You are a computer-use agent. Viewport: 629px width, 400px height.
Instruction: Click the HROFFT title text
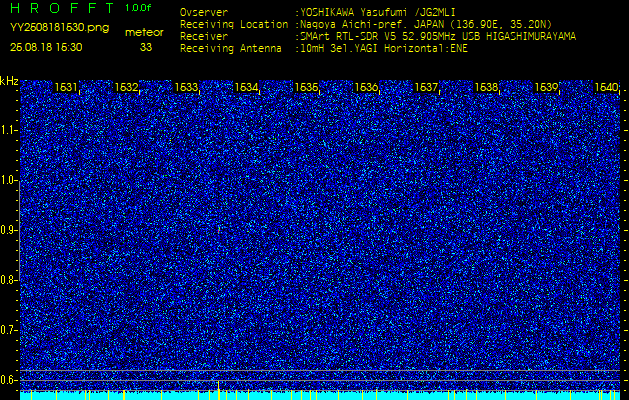click(x=61, y=8)
